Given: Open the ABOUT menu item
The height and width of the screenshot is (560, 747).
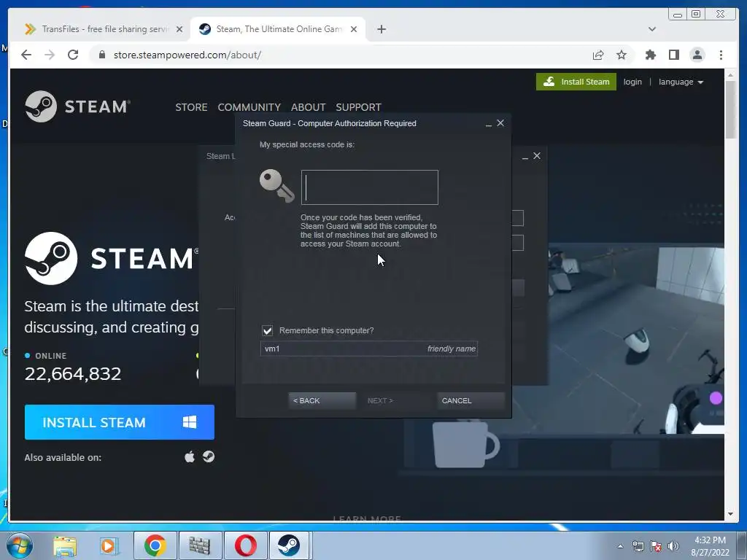Looking at the screenshot, I should (309, 107).
